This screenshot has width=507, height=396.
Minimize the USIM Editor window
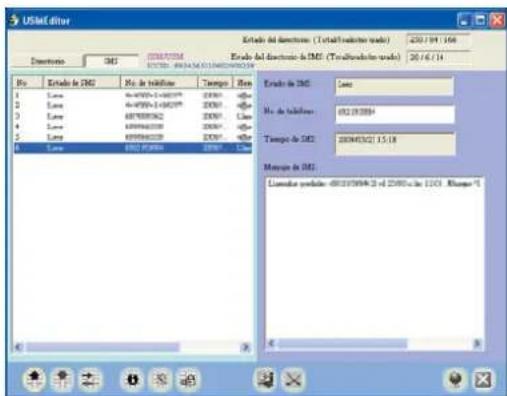click(x=464, y=20)
